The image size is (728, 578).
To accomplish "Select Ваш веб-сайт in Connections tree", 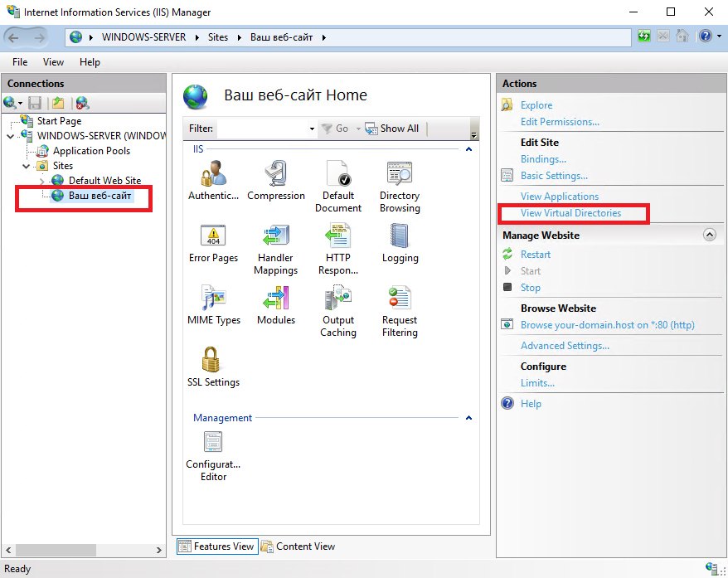I will 99,196.
